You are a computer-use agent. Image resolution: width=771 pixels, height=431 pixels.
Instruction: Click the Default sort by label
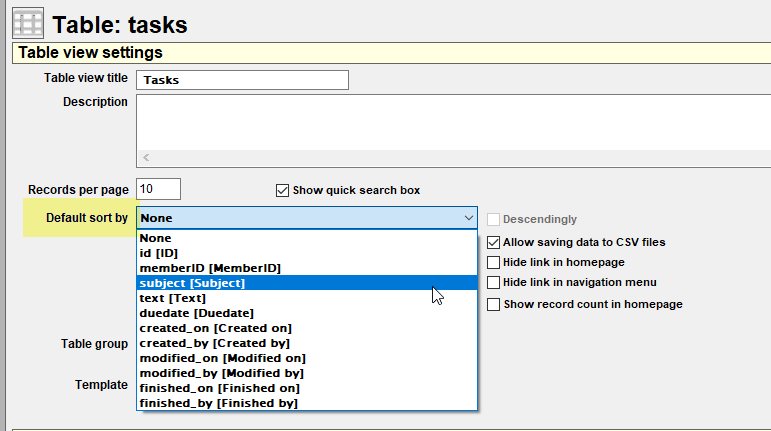click(x=87, y=218)
